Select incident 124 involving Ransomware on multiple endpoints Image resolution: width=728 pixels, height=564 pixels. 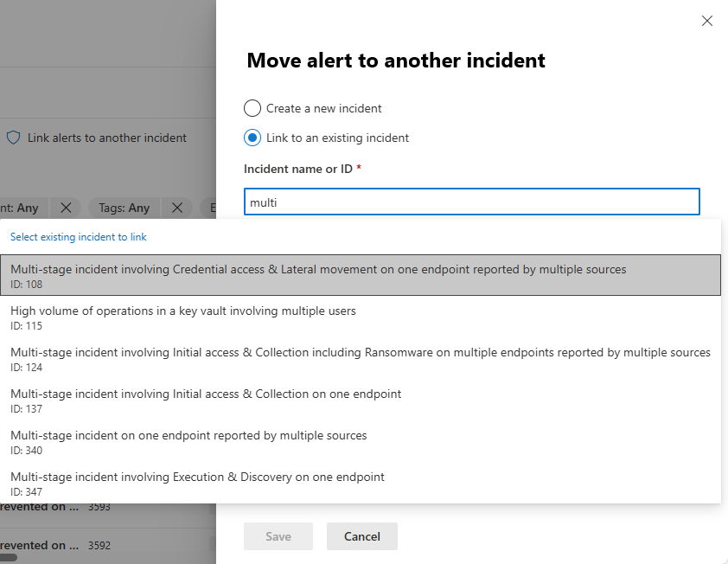tap(360, 358)
